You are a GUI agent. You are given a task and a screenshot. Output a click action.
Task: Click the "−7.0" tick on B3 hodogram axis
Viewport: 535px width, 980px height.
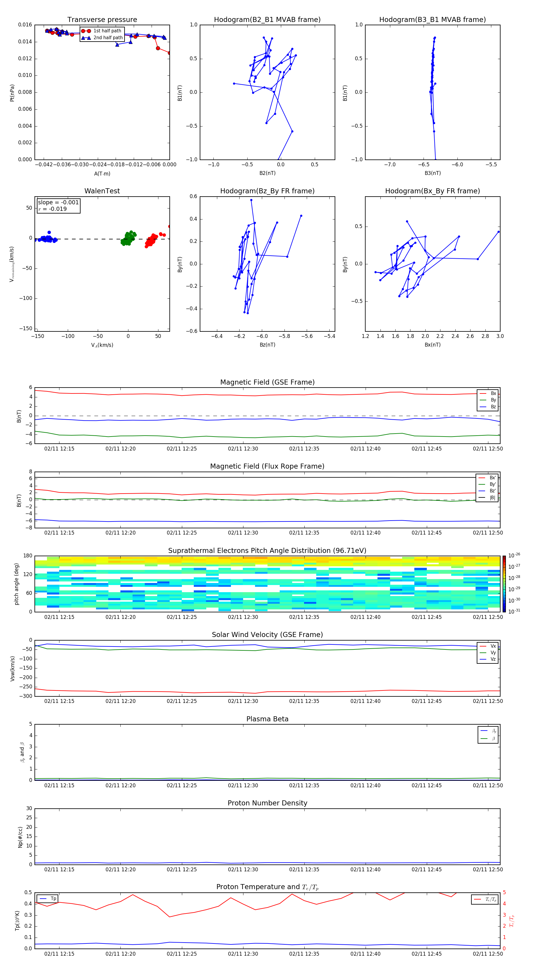(390, 165)
